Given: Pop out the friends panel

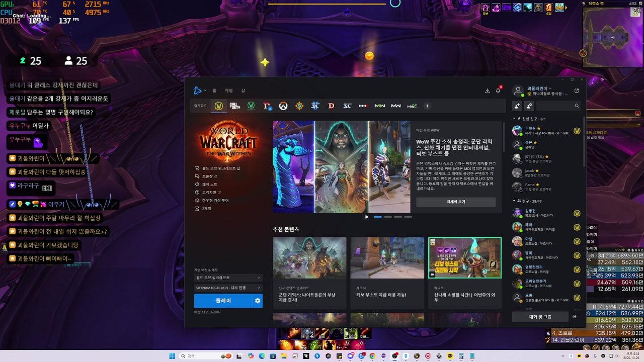Looking at the screenshot, I should pos(577,91).
